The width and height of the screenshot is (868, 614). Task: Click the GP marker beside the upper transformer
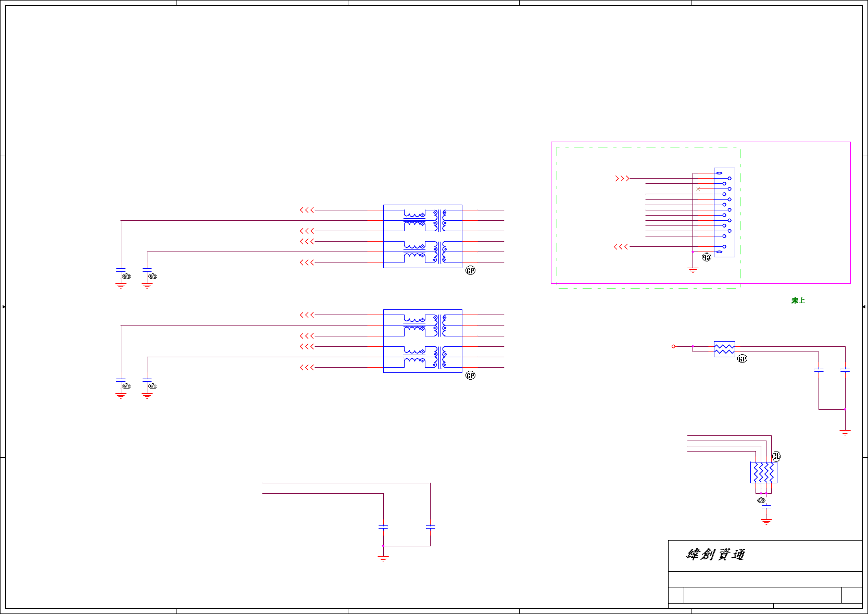click(470, 271)
